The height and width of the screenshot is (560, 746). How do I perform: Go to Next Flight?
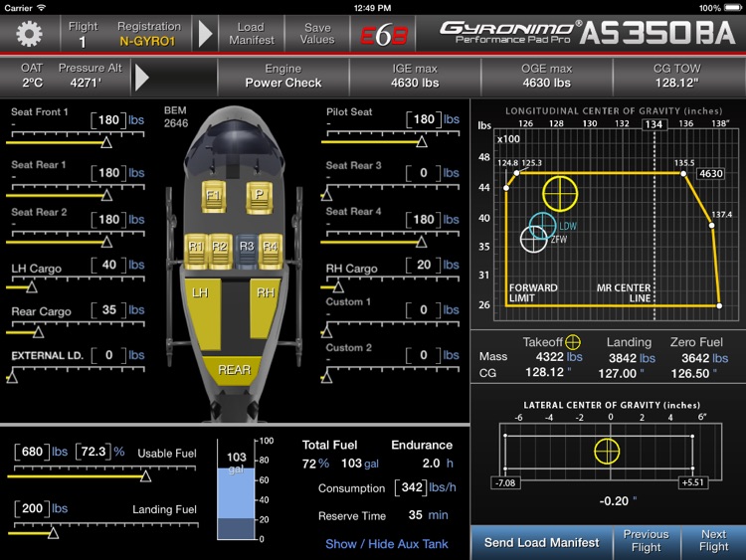[x=713, y=541]
